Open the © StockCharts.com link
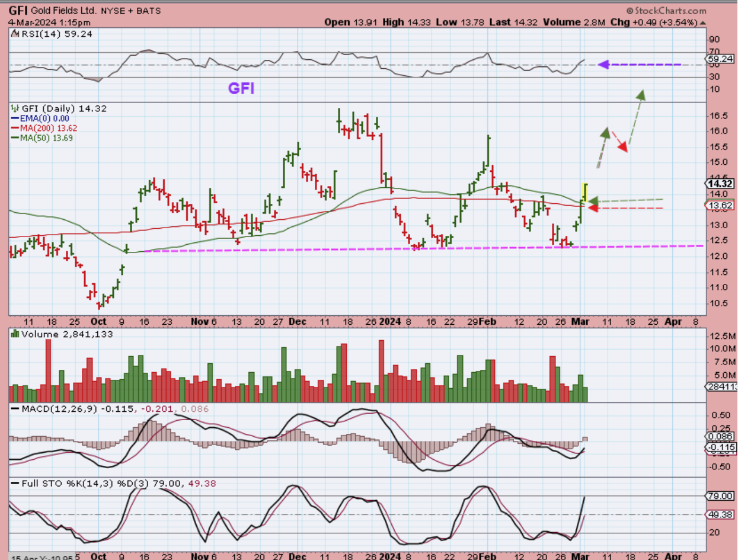The height and width of the screenshot is (560, 738). [x=666, y=11]
